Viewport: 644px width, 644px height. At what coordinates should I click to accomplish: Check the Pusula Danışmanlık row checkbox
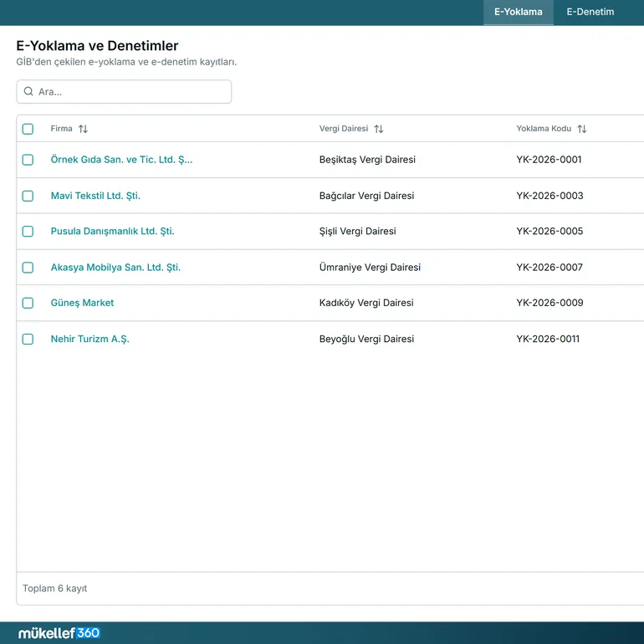pos(28,231)
